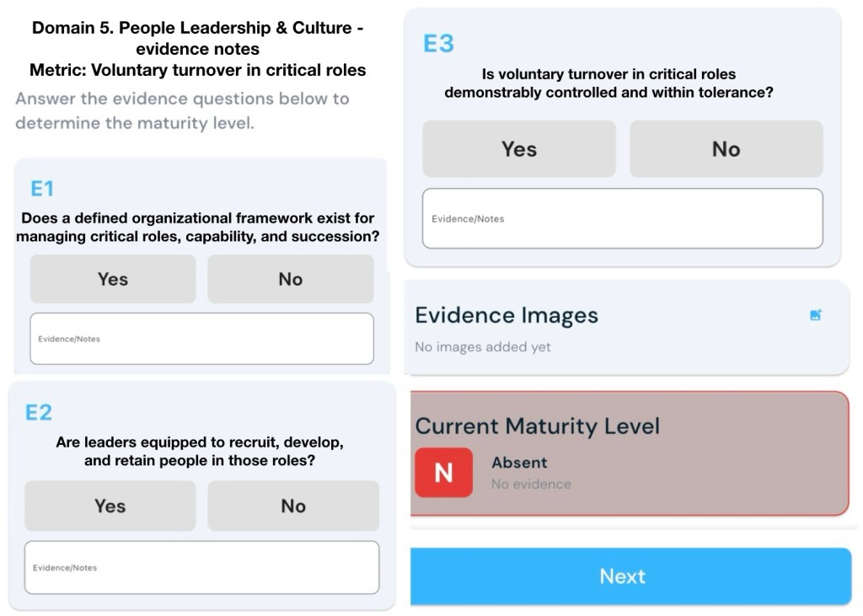Select No for question E1
The image size is (863, 616).
click(290, 279)
